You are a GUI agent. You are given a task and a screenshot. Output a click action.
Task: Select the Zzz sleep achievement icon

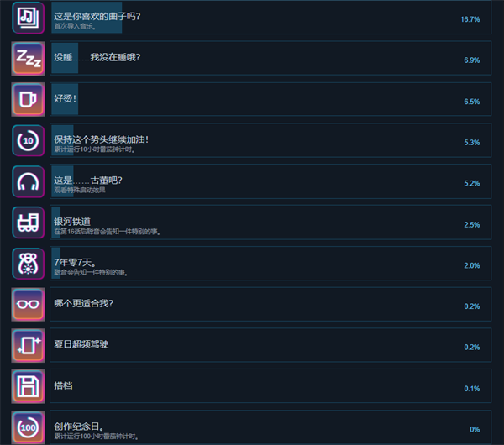[28, 58]
